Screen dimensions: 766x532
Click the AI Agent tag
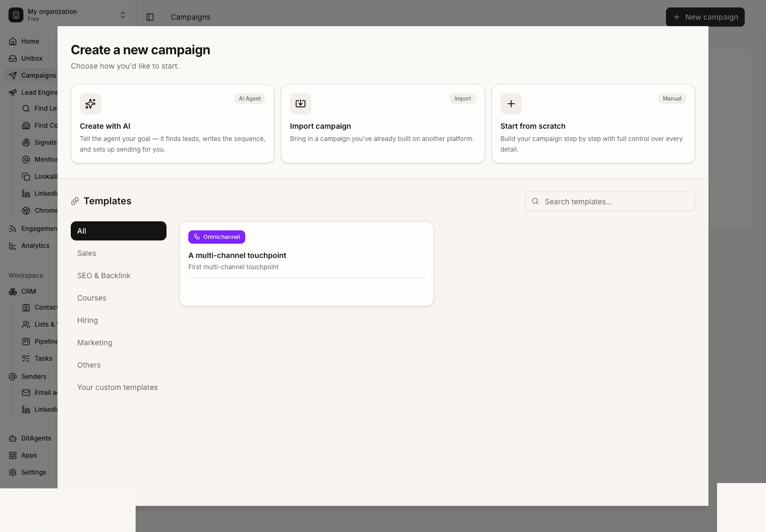(249, 98)
